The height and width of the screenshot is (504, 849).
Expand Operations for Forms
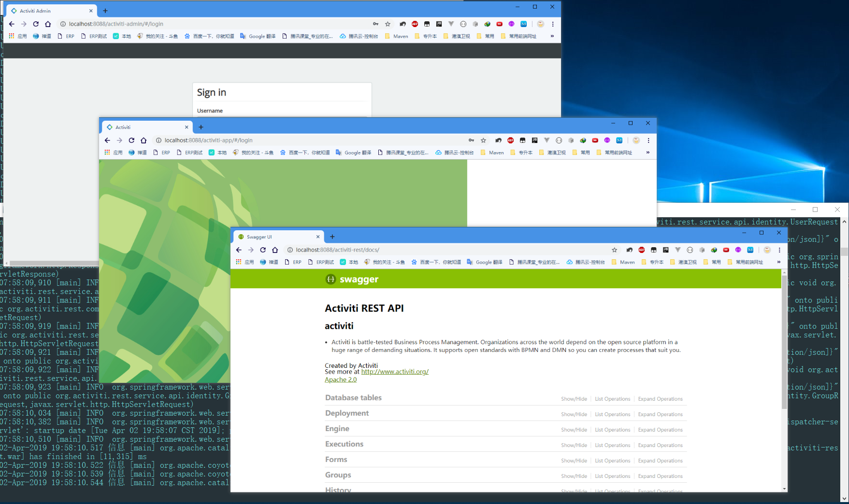pyautogui.click(x=661, y=461)
